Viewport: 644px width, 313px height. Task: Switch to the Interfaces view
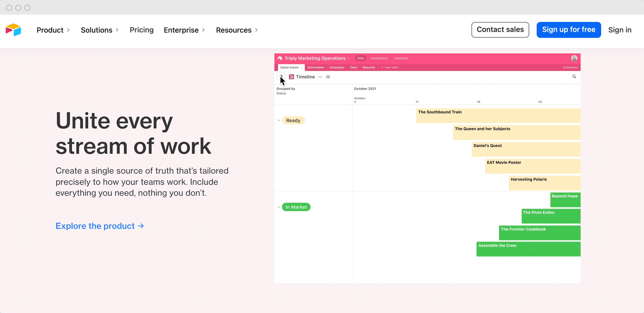[x=401, y=58]
